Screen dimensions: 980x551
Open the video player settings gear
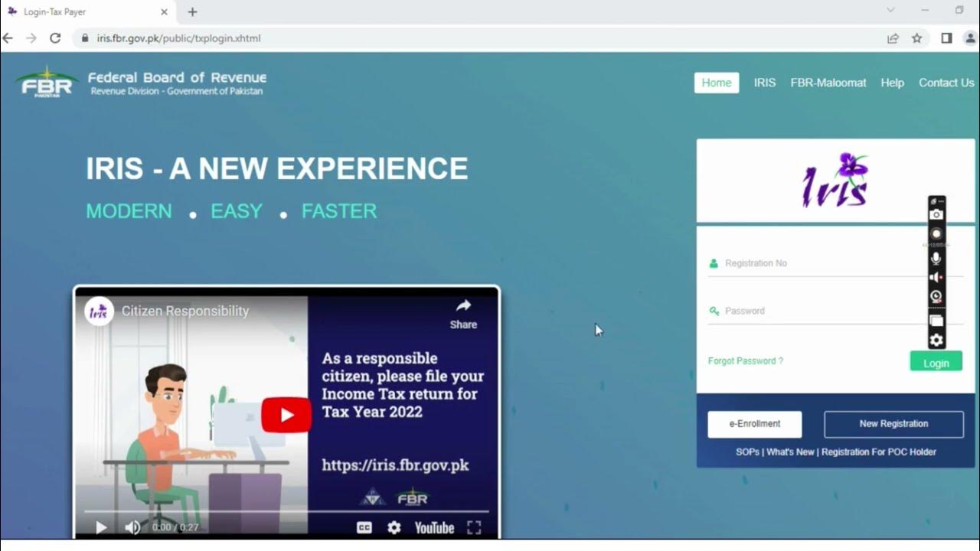(394, 527)
